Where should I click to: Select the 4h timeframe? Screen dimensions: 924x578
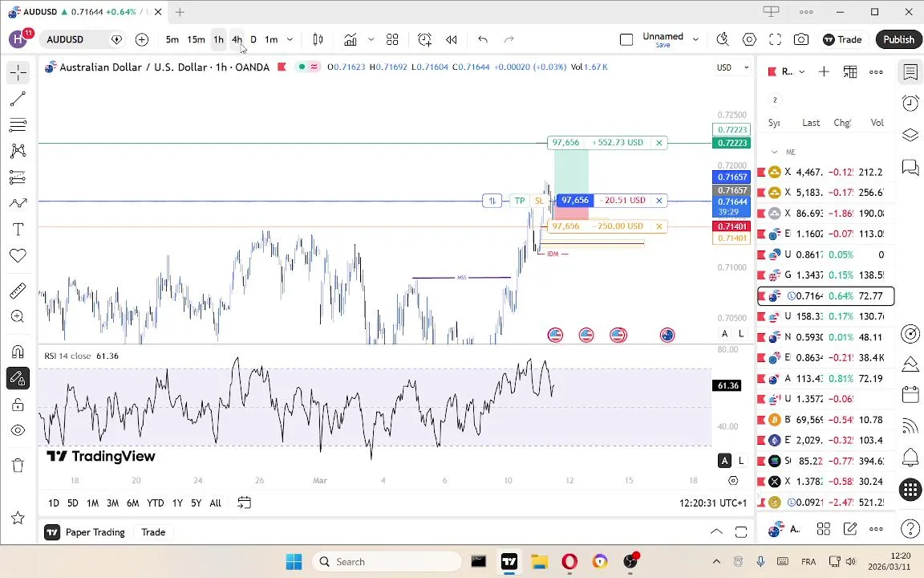pyautogui.click(x=237, y=39)
